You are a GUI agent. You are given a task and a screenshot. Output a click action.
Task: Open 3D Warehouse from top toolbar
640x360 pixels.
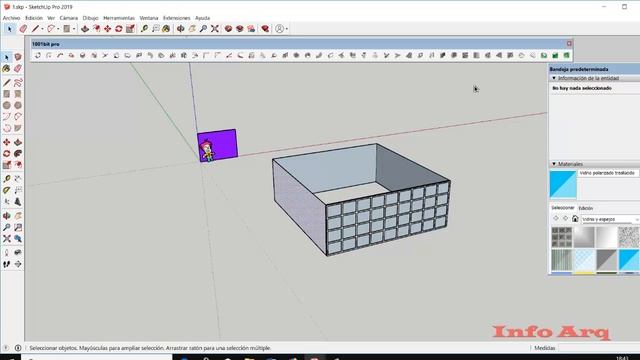click(228, 29)
